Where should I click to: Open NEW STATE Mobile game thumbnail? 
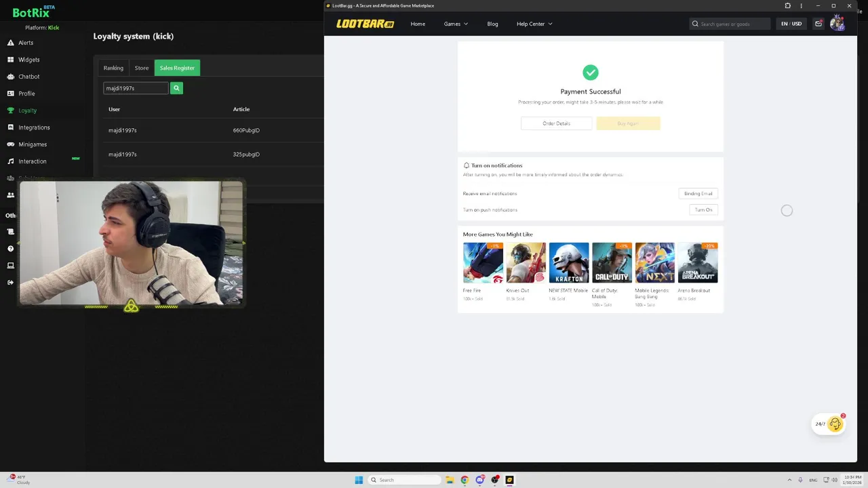coord(569,263)
